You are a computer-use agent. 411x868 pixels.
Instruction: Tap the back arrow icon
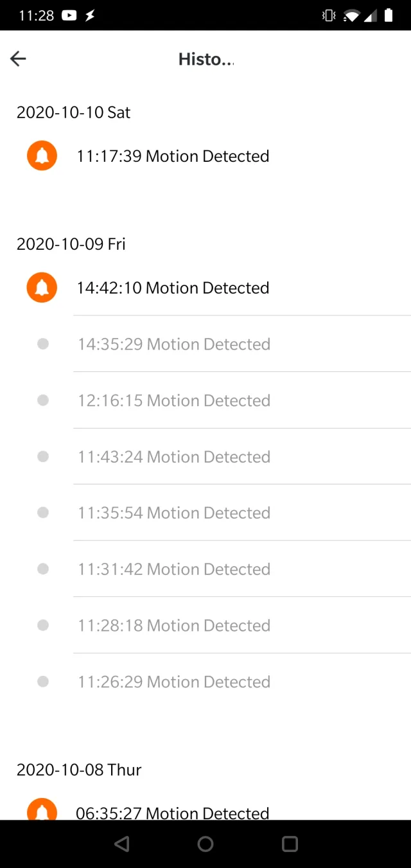click(18, 59)
